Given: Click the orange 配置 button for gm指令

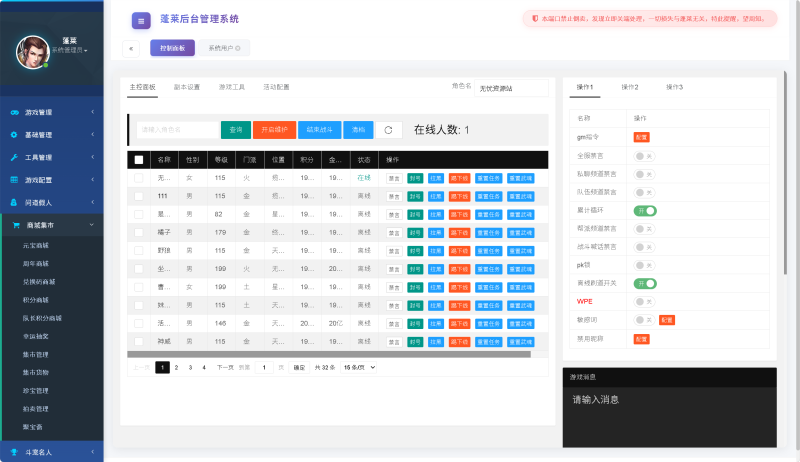Looking at the screenshot, I should (x=641, y=137).
